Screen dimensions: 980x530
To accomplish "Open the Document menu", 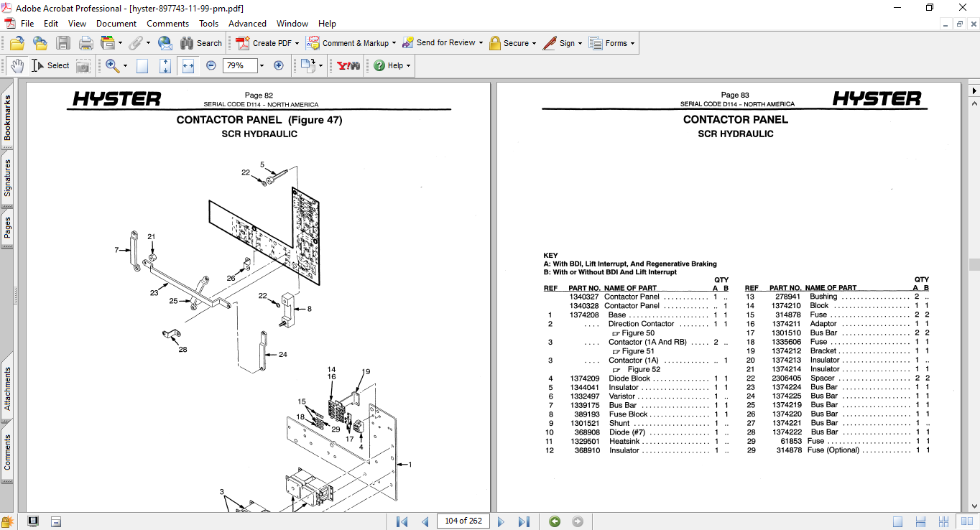I will point(116,24).
